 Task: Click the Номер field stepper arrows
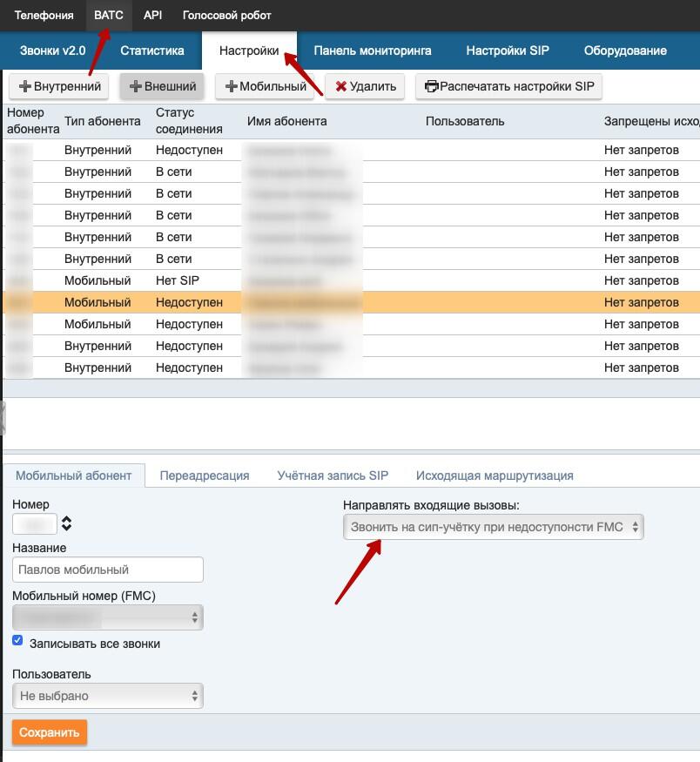pyautogui.click(x=66, y=524)
